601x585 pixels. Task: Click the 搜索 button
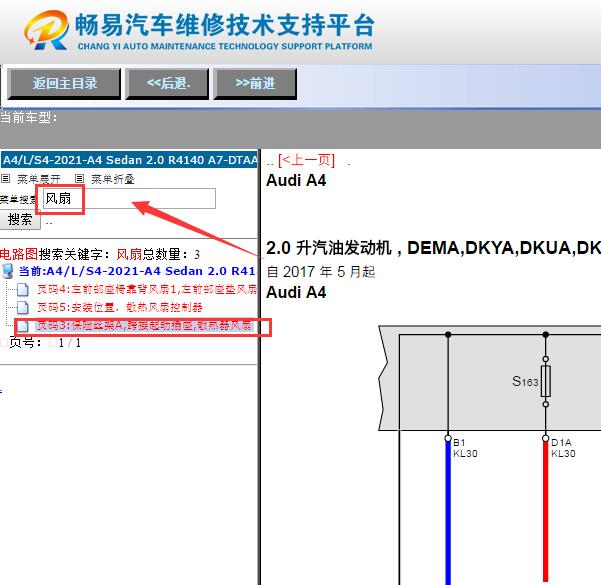click(x=20, y=220)
